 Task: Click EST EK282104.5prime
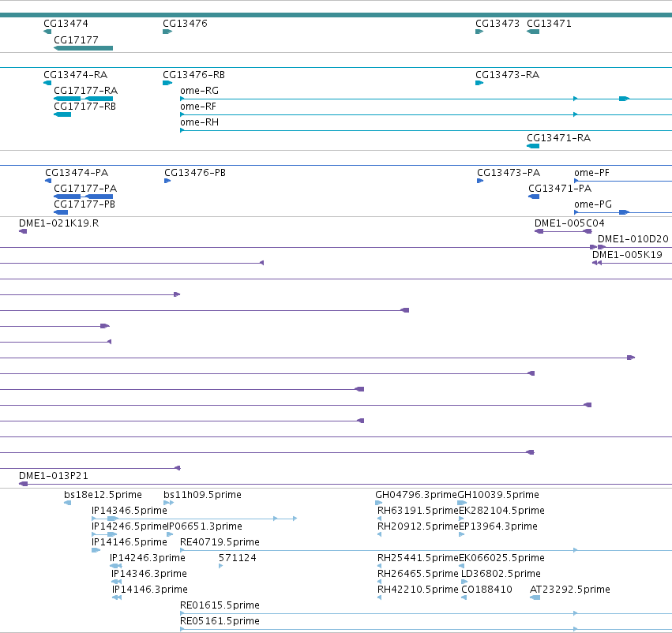[x=502, y=511]
